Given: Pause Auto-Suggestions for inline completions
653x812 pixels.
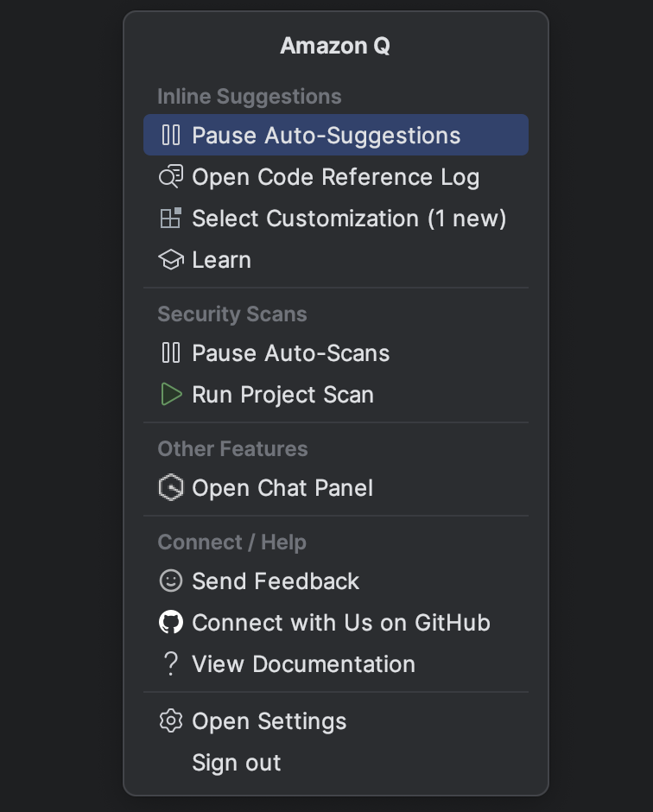Looking at the screenshot, I should [x=328, y=135].
